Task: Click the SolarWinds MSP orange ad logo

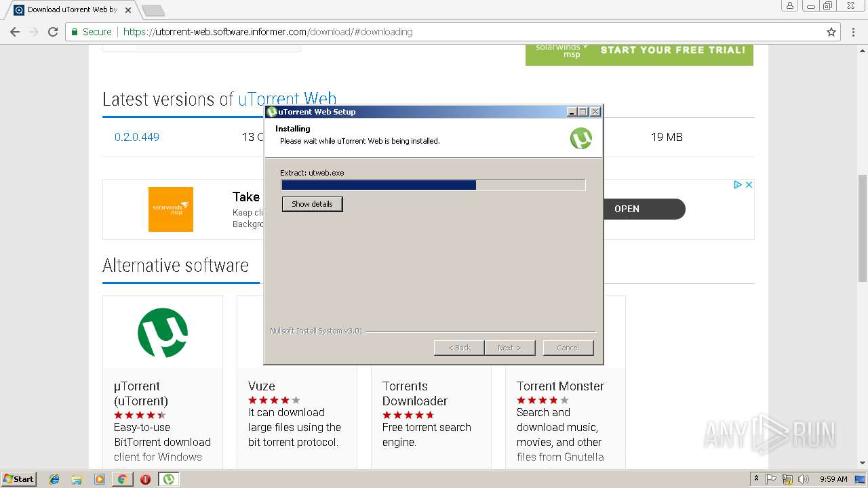Action: (x=171, y=209)
